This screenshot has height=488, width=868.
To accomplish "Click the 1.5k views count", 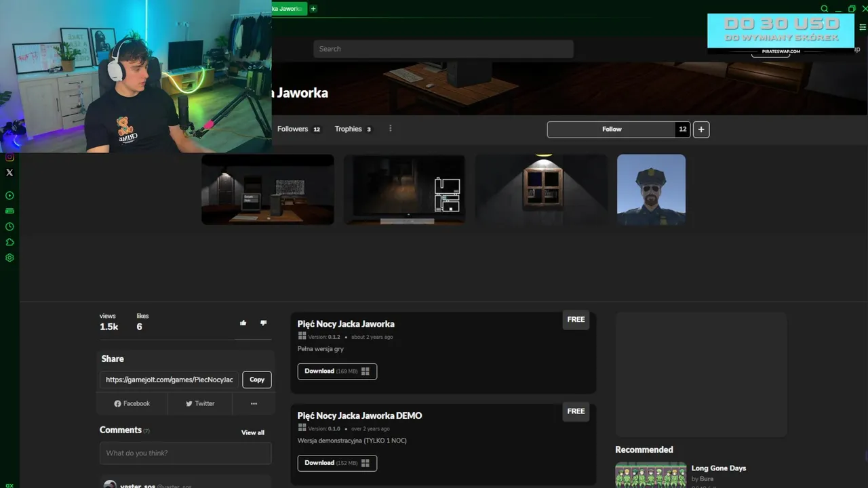I will [109, 327].
